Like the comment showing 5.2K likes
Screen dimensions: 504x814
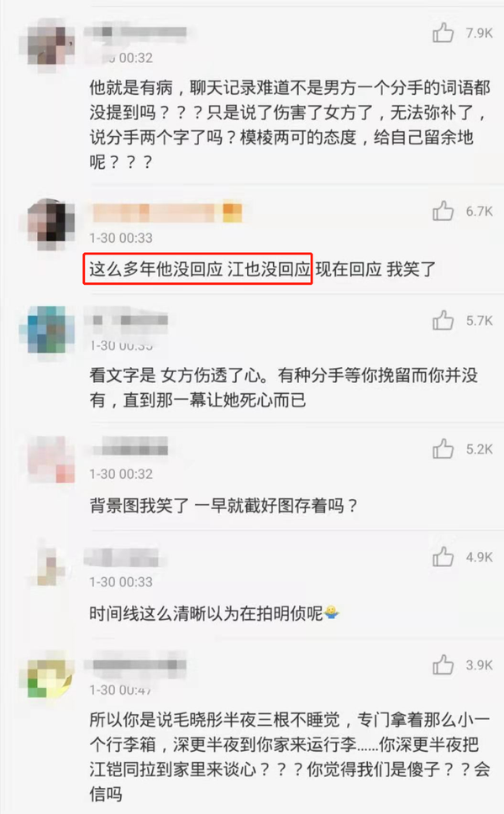(x=443, y=449)
